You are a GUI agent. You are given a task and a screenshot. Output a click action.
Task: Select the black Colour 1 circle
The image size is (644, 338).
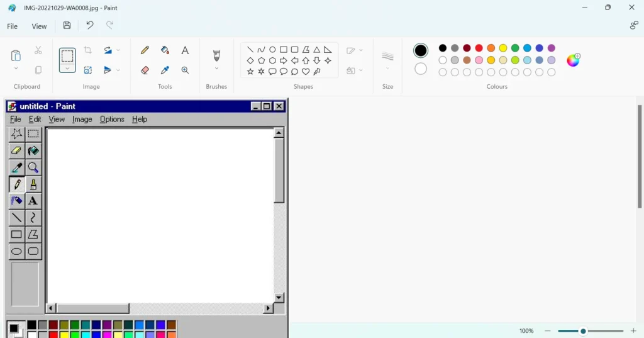421,50
